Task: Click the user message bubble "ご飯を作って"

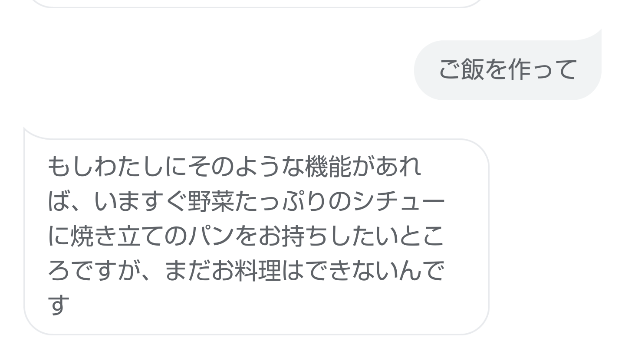Action: [507, 70]
